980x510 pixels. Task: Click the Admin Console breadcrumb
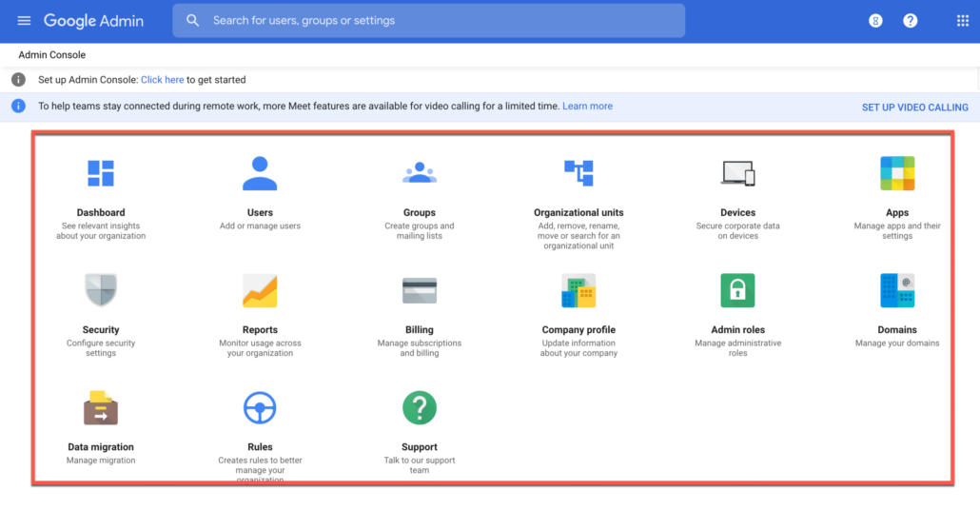point(52,55)
